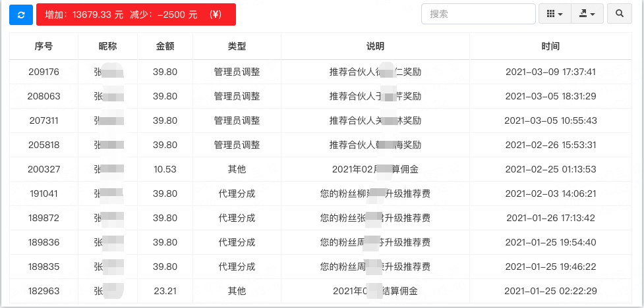Click the 类型 column header
The height and width of the screenshot is (308, 644).
point(237,46)
